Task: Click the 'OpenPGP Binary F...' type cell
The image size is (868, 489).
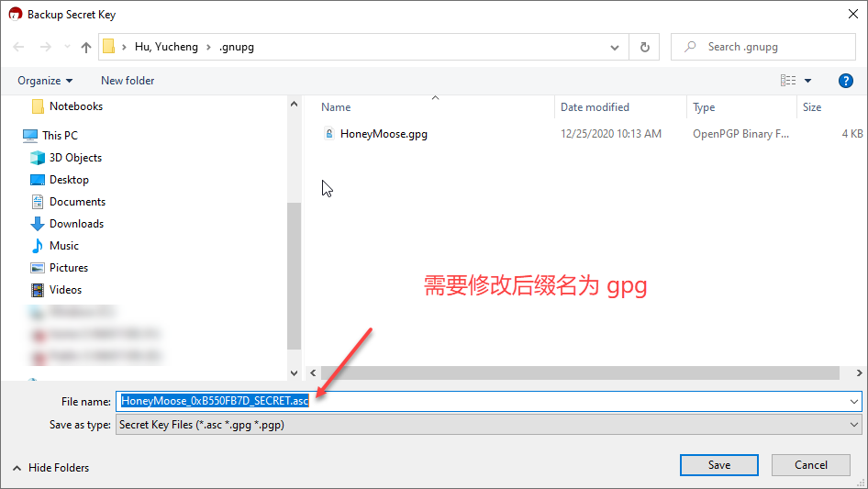Action: coord(740,134)
